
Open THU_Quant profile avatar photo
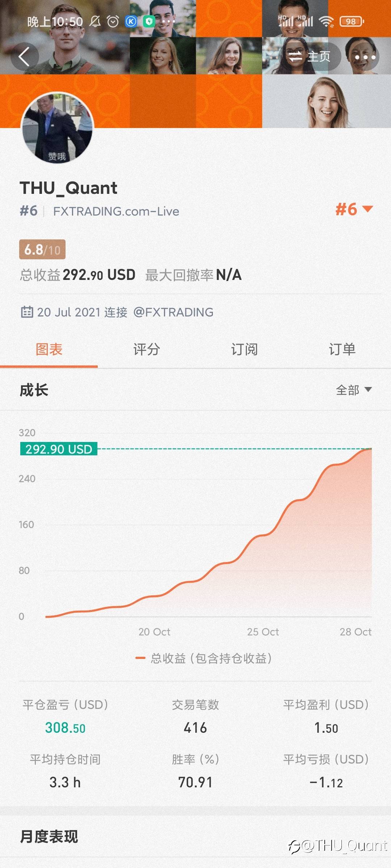57,127
